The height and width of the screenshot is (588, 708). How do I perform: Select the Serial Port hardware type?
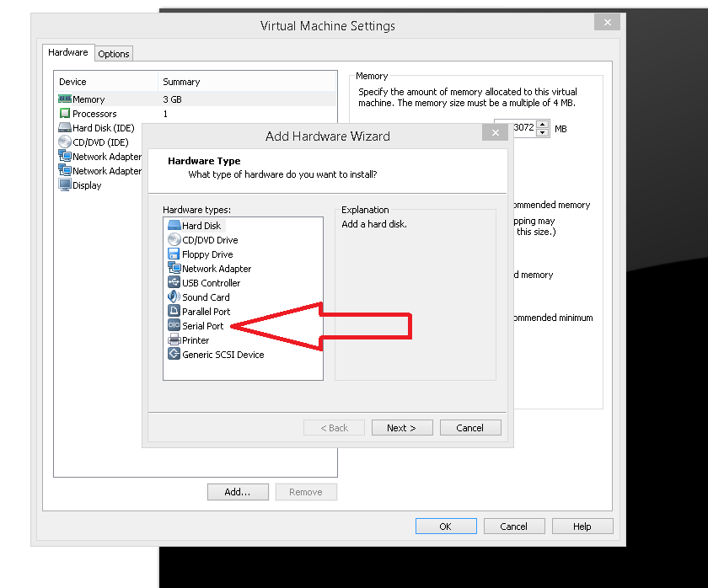click(x=204, y=325)
